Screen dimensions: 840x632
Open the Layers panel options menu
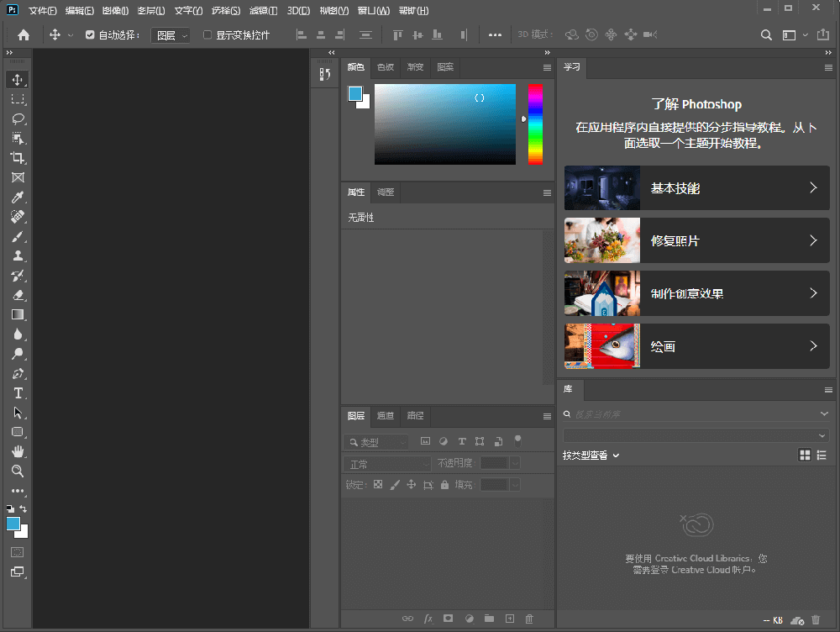[x=547, y=416]
